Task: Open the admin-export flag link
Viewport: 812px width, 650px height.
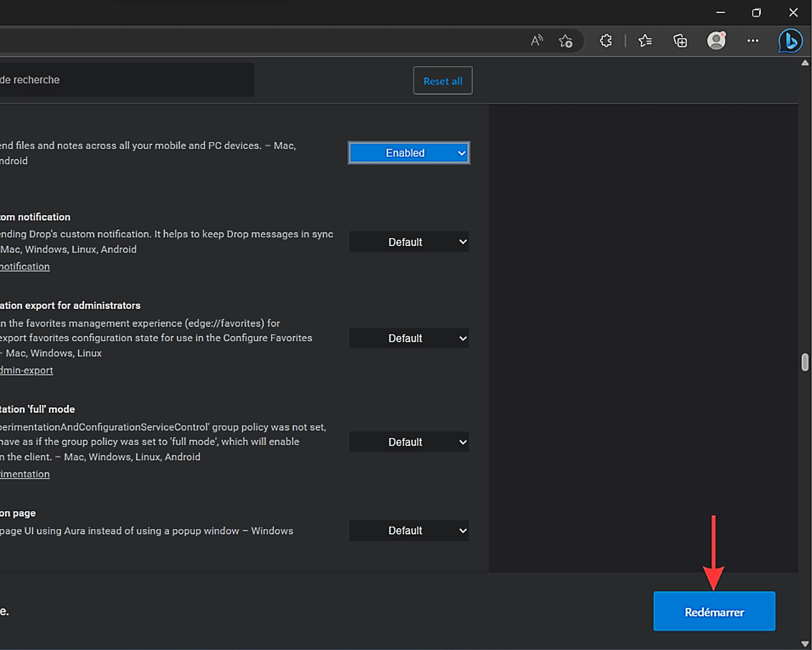Action: [26, 370]
